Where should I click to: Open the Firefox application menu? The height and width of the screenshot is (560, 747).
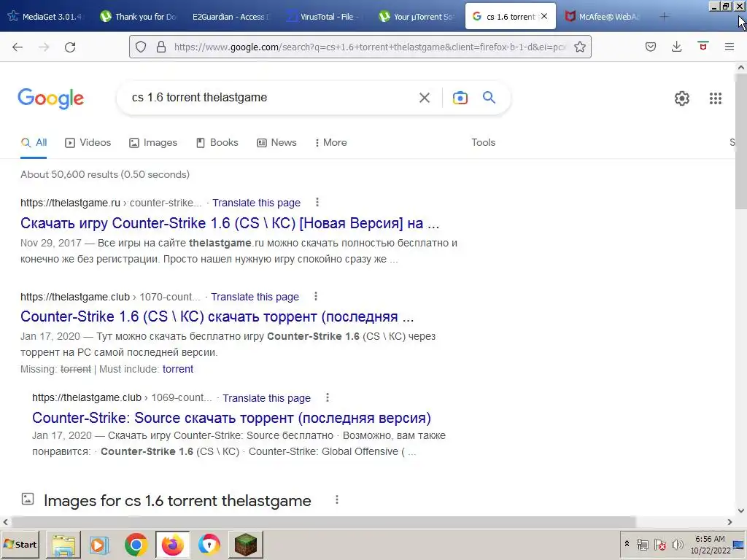click(x=729, y=47)
